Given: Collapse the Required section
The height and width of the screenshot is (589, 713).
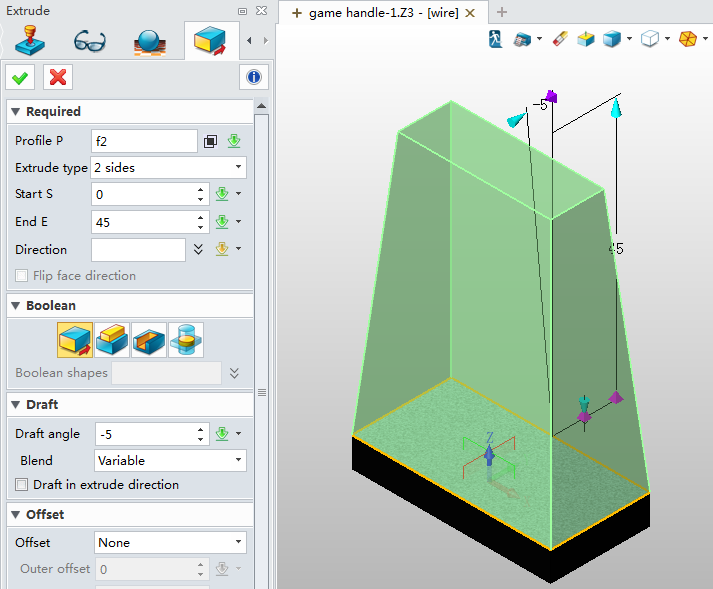Looking at the screenshot, I should [15, 111].
